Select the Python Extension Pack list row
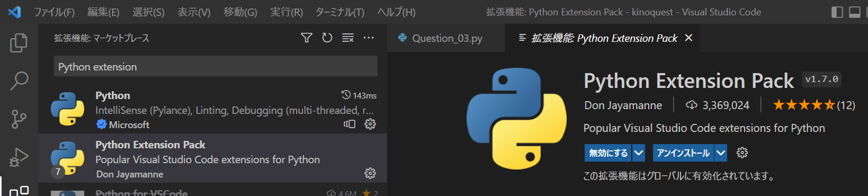The width and height of the screenshot is (868, 196). tap(213, 158)
